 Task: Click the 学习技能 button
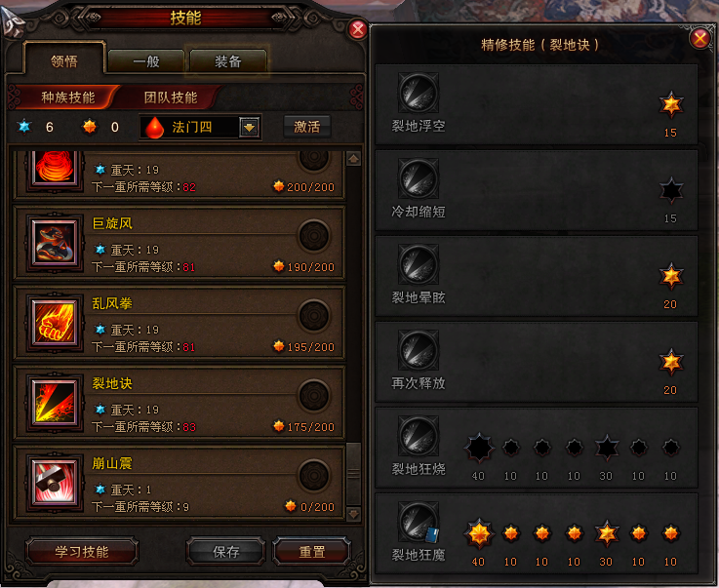pyautogui.click(x=82, y=551)
